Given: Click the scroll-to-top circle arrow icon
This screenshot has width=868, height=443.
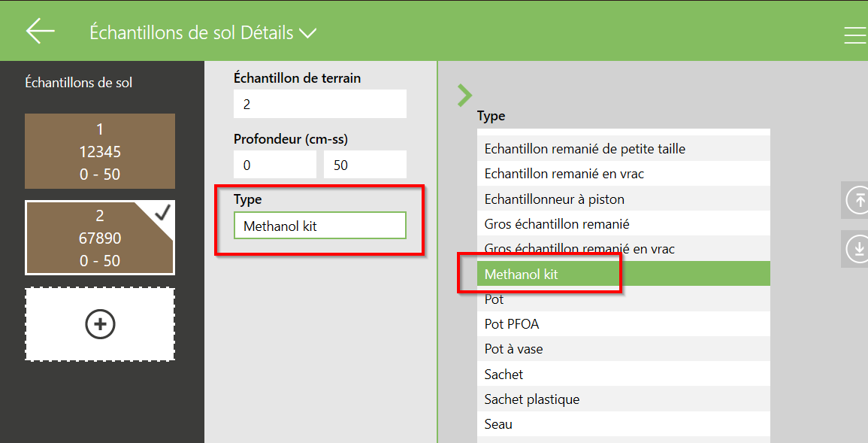Looking at the screenshot, I should (857, 200).
